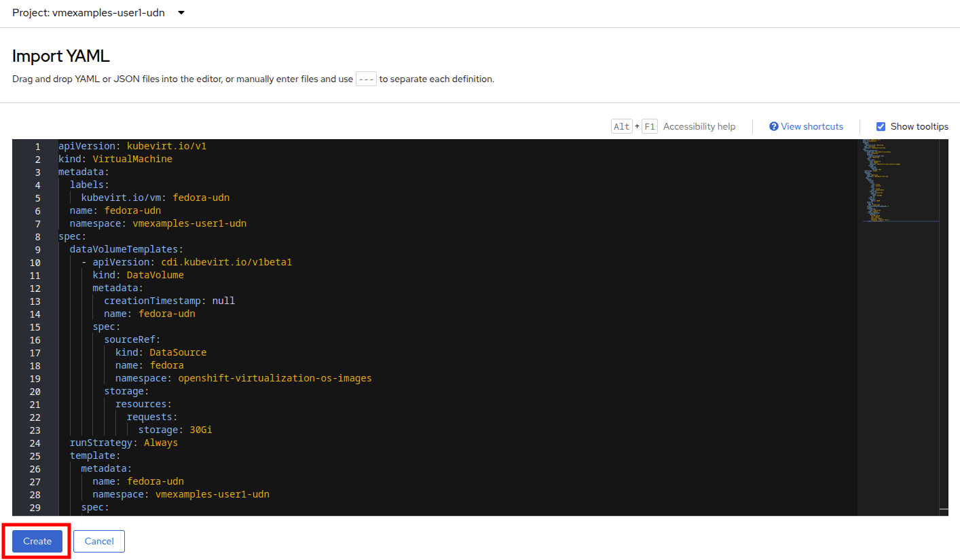Click the openshift-virtualization-os-images namespace value
Screen dimensions: 960x560
point(274,379)
